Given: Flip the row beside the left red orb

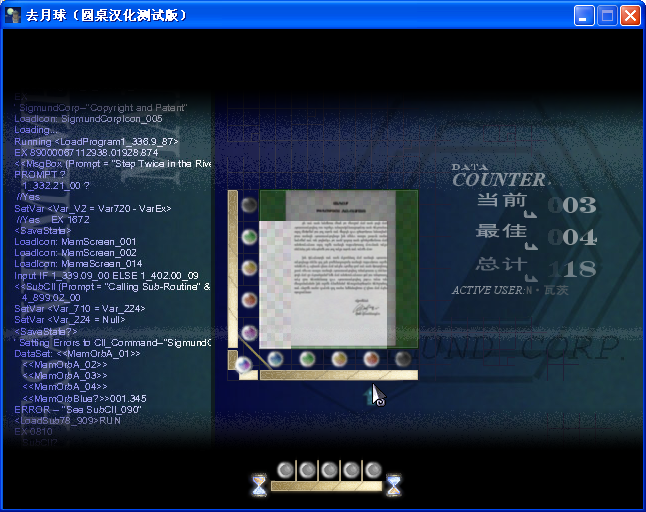Looking at the screenshot, I should coord(249,300).
